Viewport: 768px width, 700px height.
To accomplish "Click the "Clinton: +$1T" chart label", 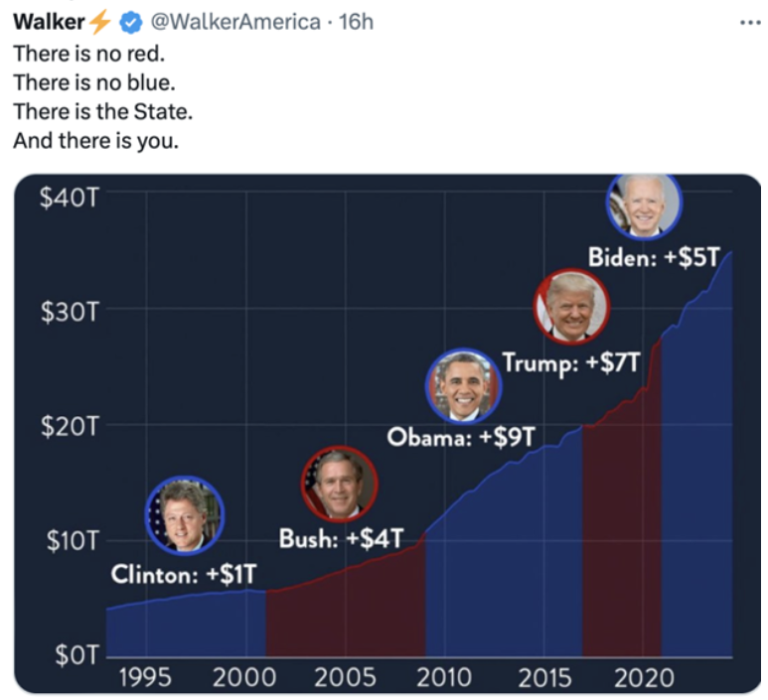I will tap(184, 574).
